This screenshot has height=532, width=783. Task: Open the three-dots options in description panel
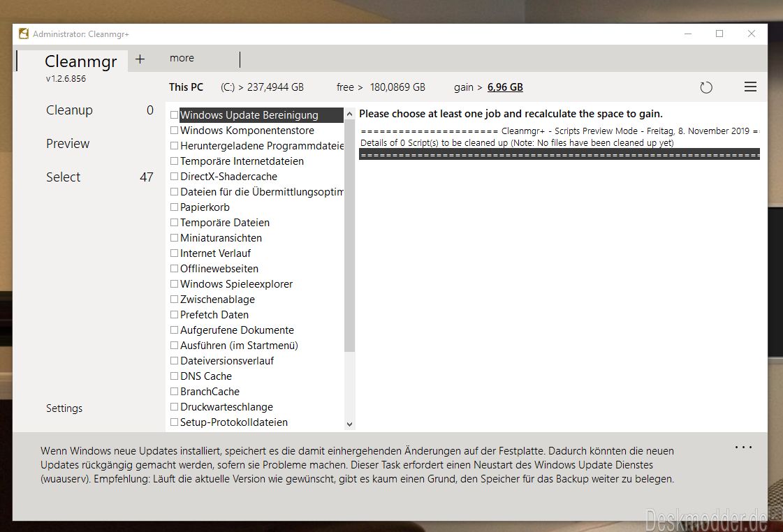coord(744,447)
